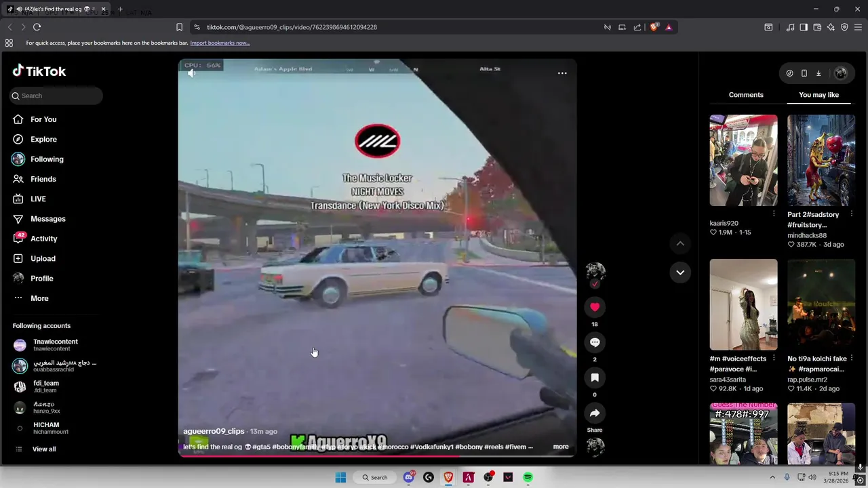Screen dimensions: 868x488
Task: Go to next video arrow
Action: click(x=680, y=272)
